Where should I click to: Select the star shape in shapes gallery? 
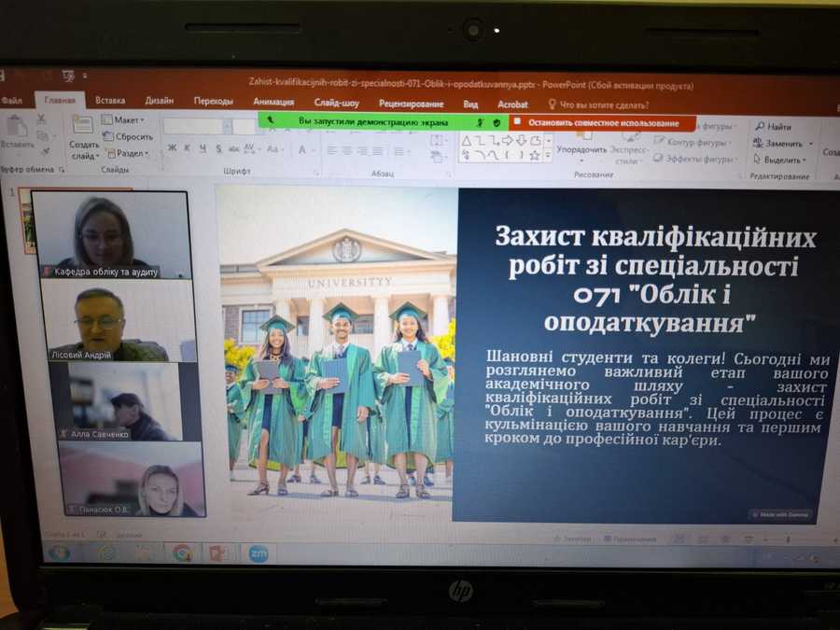534,155
